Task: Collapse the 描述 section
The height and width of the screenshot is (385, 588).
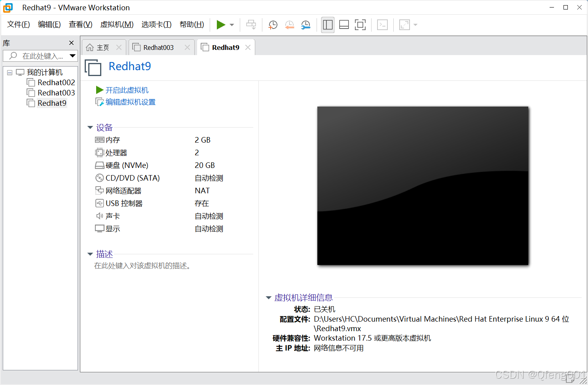Action: [90, 254]
